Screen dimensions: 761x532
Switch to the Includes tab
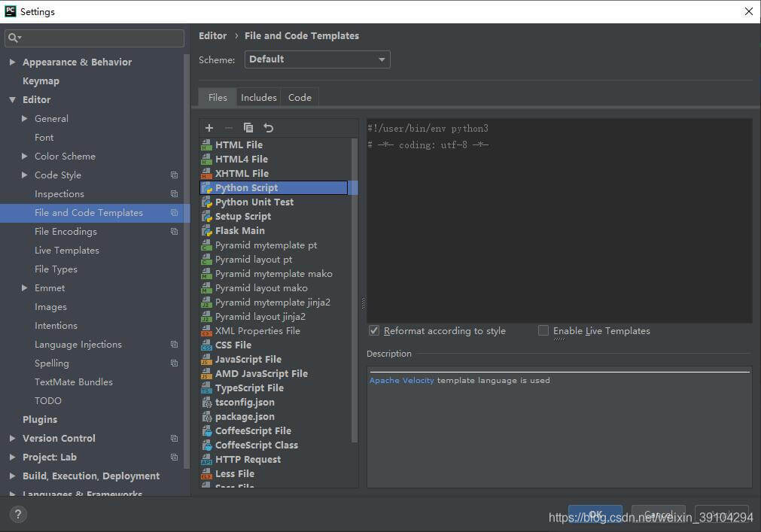[259, 98]
